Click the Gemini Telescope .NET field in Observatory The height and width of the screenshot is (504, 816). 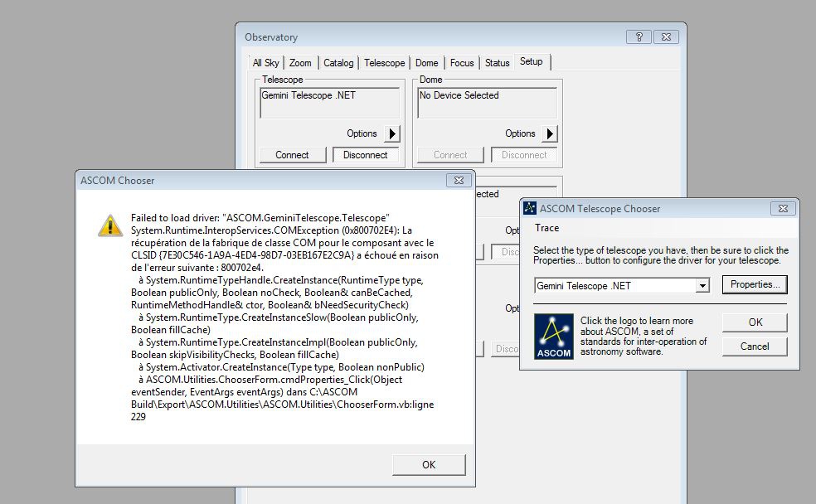(329, 103)
